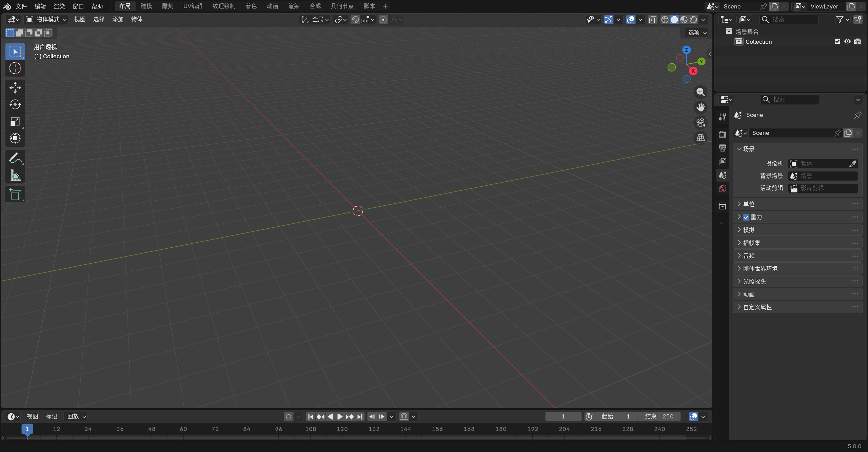
Task: Switch to the 建模 Modeling workspace tab
Action: (146, 6)
